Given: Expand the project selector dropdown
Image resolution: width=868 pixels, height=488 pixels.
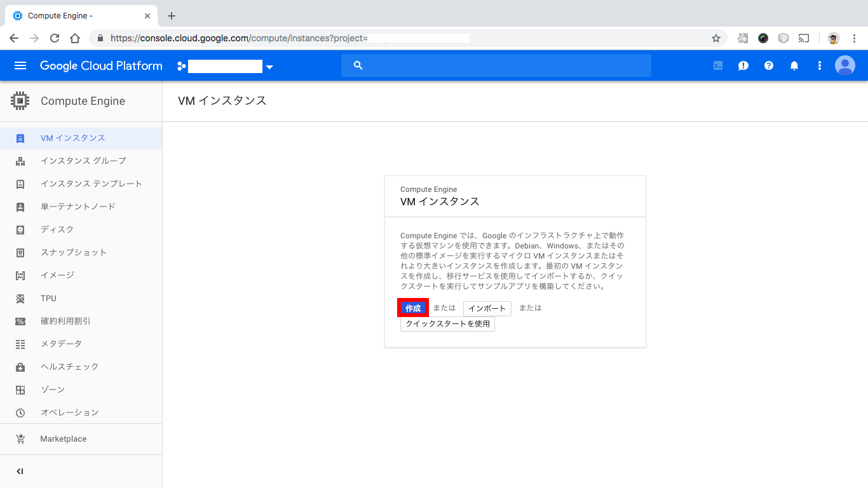Looking at the screenshot, I should [x=269, y=65].
